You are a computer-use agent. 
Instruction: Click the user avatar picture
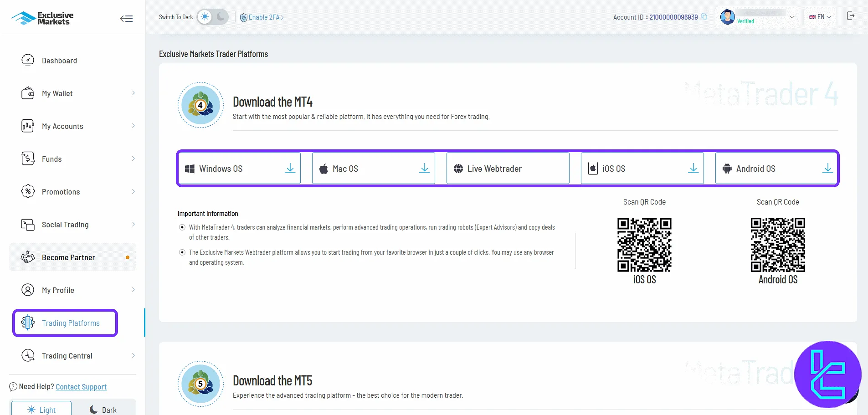point(727,17)
